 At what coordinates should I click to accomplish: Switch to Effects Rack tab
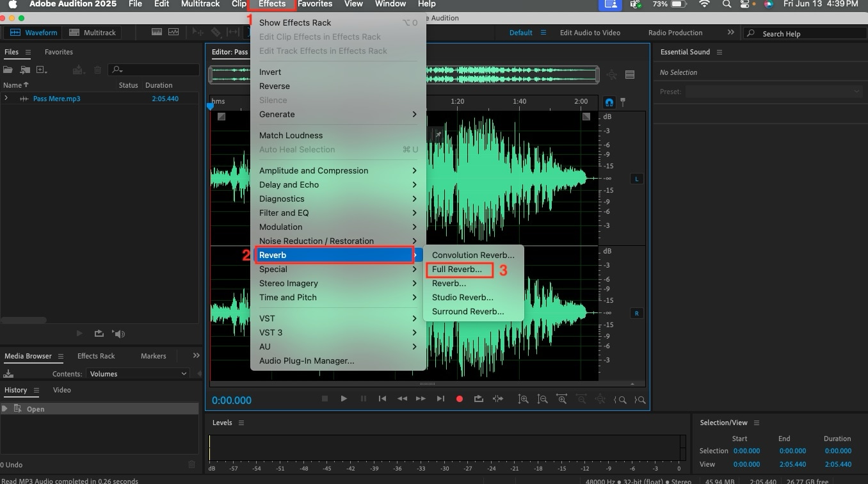pos(96,356)
